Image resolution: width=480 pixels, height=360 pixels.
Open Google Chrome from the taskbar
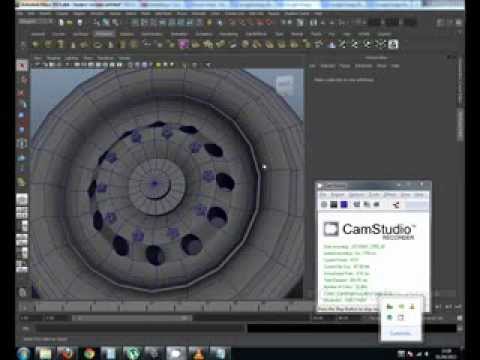89,353
